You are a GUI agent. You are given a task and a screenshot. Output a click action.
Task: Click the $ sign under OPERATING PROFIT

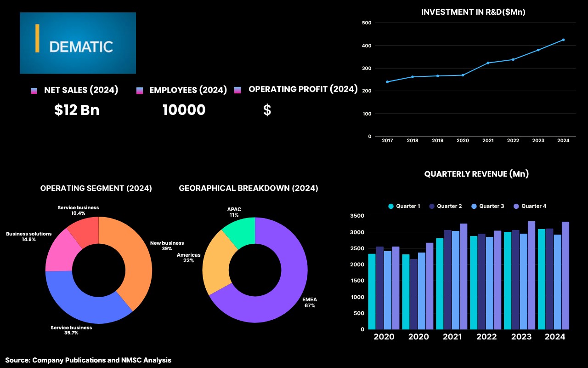click(x=267, y=110)
